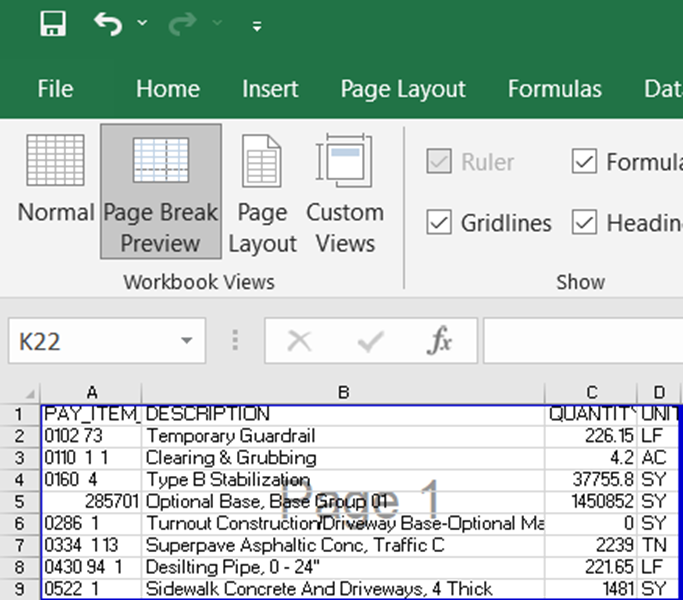Click cell containing PAY_ITEM_ header
The image size is (683, 600).
pos(91,414)
